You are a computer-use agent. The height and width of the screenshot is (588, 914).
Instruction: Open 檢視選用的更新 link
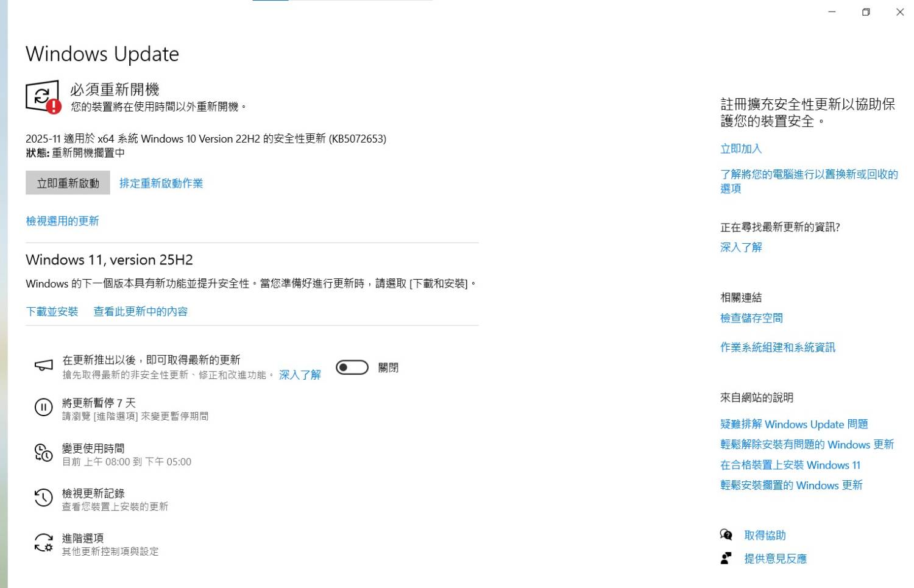pyautogui.click(x=62, y=221)
